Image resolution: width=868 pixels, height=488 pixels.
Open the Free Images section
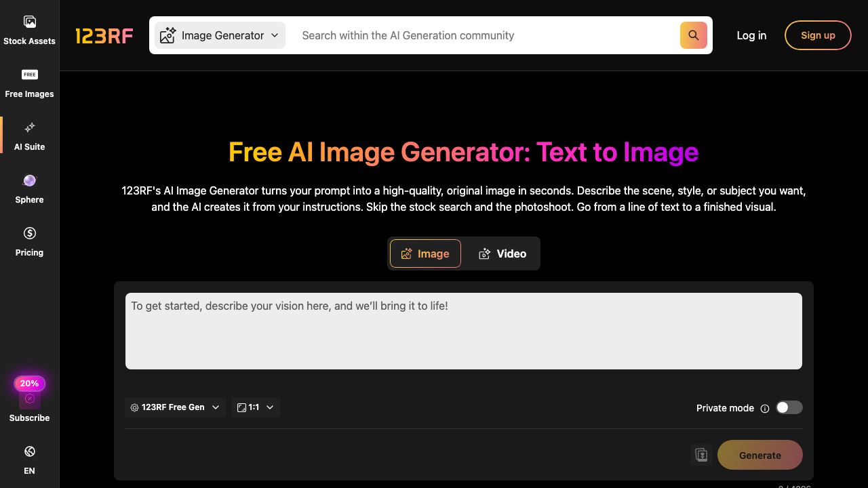point(29,83)
